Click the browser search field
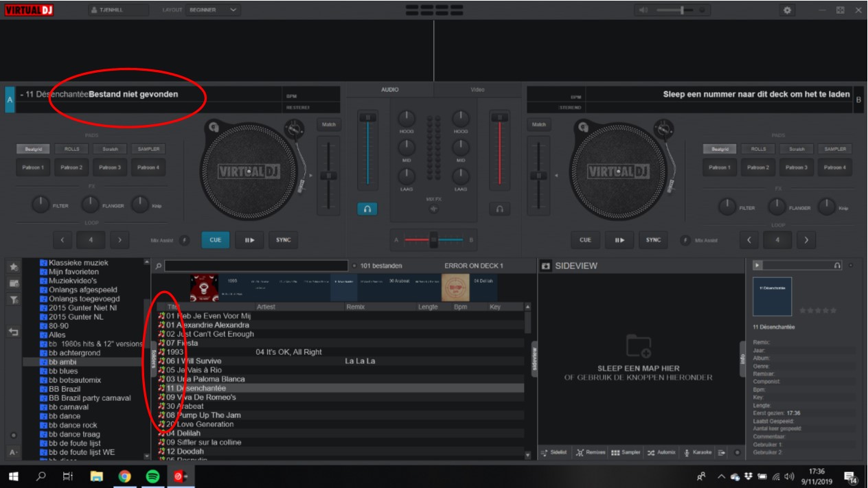This screenshot has height=488, width=868. click(x=256, y=266)
